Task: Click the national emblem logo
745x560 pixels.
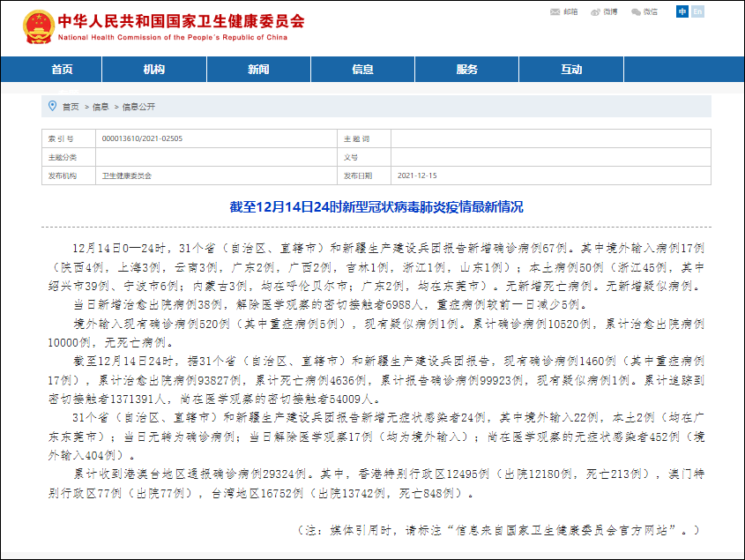Action: point(37,24)
